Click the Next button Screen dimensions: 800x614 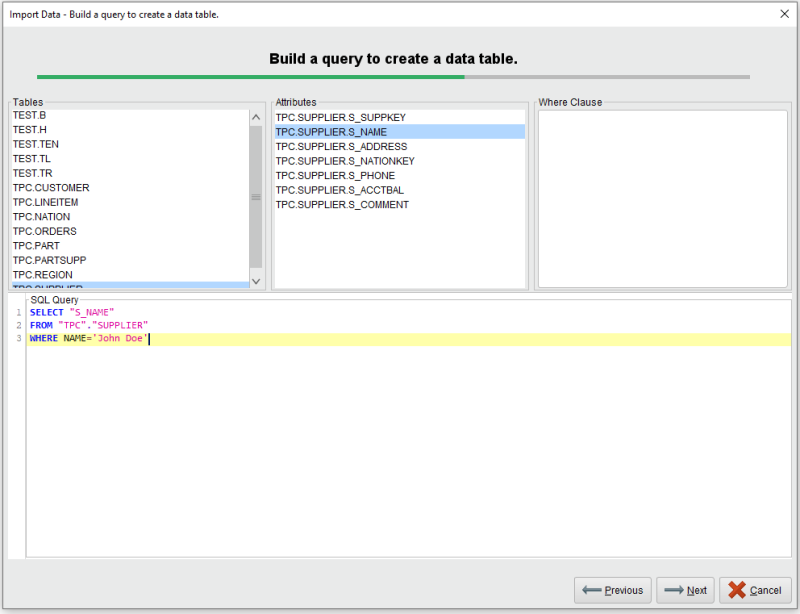[685, 591]
